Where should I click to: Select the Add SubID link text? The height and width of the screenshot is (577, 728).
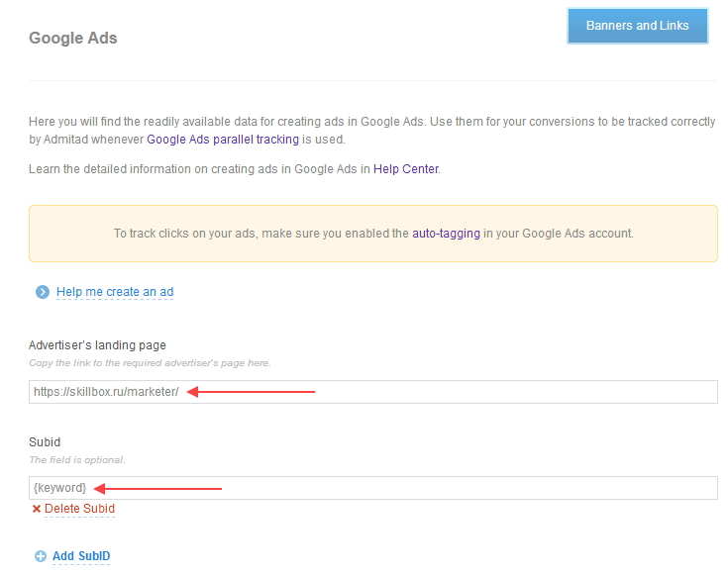click(x=81, y=556)
